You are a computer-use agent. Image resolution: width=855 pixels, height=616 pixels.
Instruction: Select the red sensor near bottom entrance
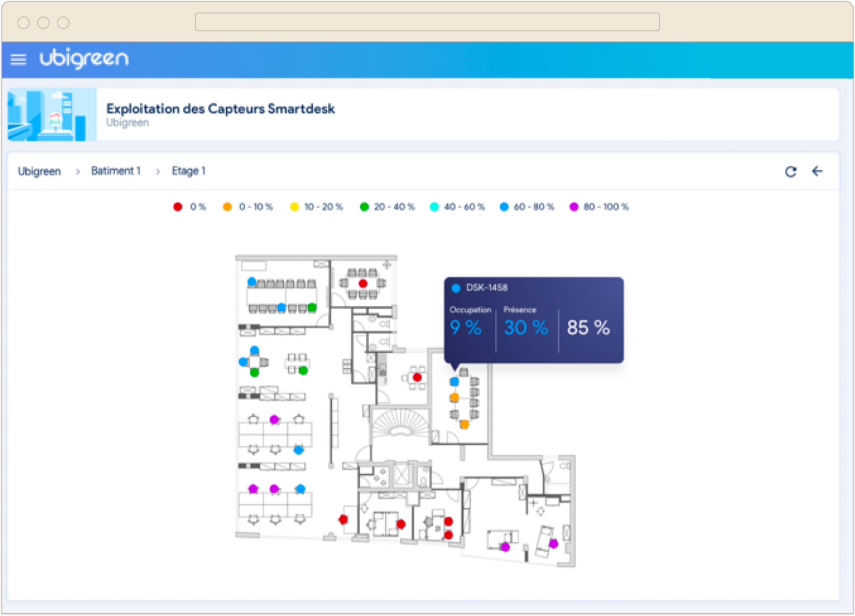tap(343, 519)
